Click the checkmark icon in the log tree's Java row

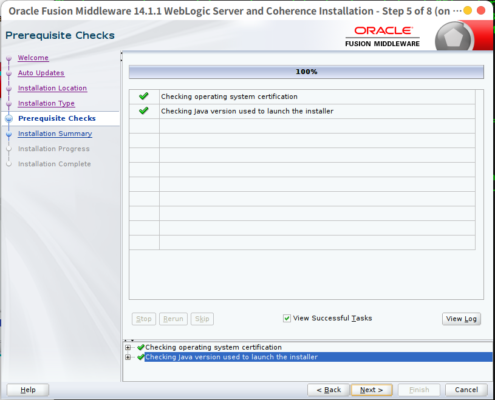pos(141,357)
